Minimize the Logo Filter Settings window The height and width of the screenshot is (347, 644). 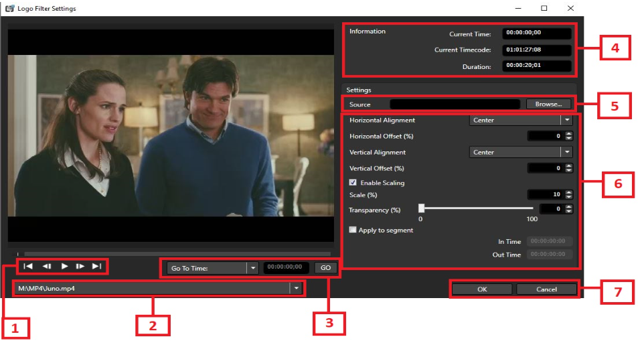pyautogui.click(x=518, y=8)
